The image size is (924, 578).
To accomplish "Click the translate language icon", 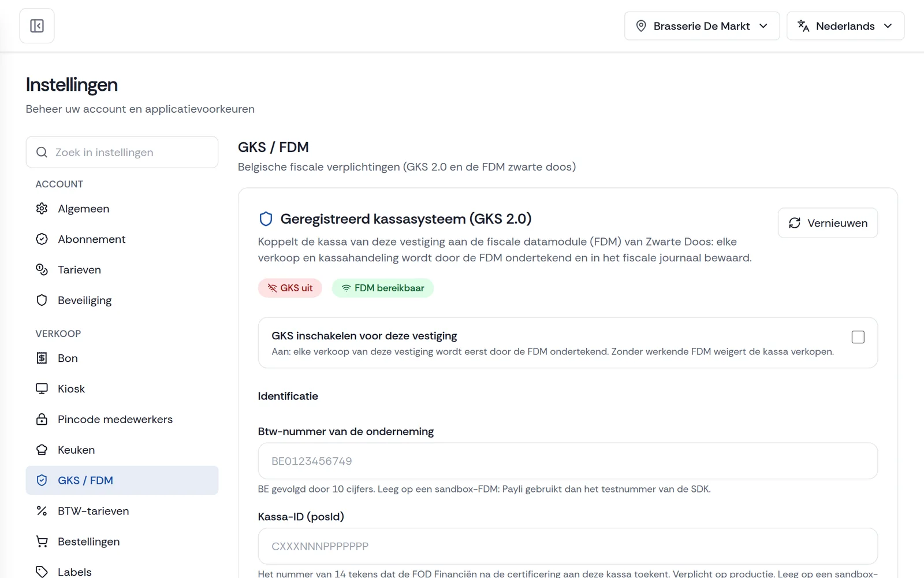I will point(803,26).
